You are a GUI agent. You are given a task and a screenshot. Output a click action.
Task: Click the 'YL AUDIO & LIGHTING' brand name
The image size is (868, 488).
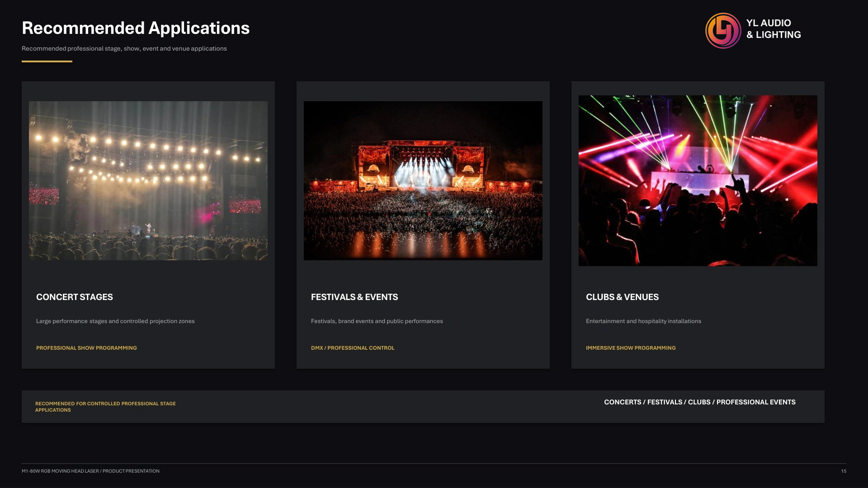pyautogui.click(x=774, y=29)
